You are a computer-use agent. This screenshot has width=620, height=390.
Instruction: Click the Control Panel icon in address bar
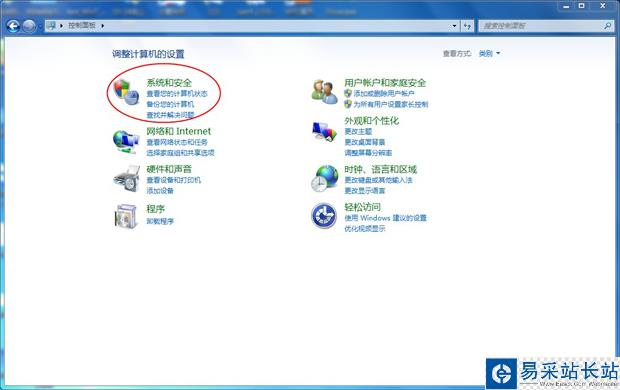click(51, 26)
